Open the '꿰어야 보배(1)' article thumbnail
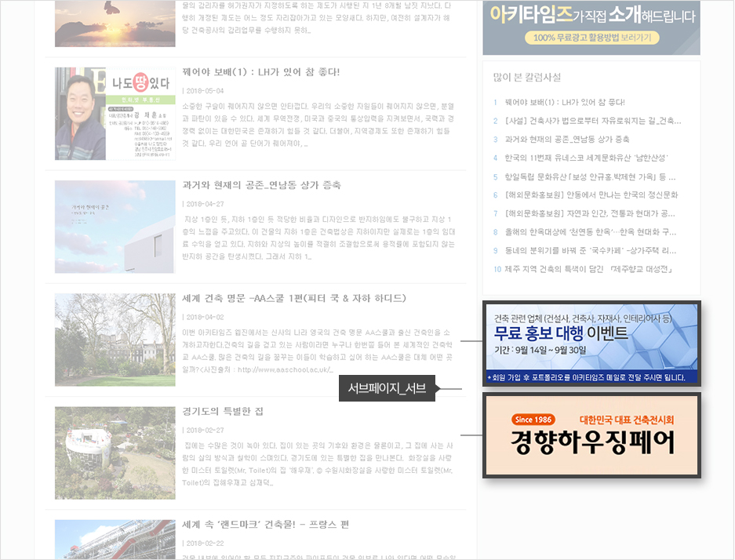 pos(115,114)
